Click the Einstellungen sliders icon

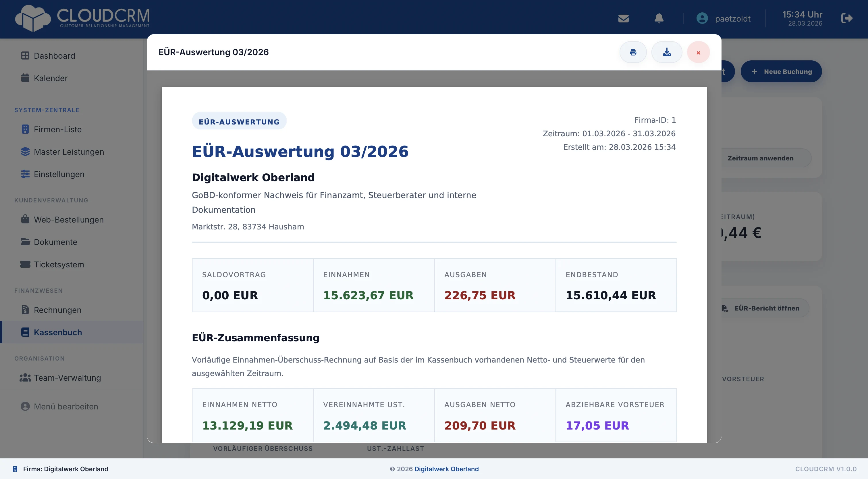click(x=25, y=175)
